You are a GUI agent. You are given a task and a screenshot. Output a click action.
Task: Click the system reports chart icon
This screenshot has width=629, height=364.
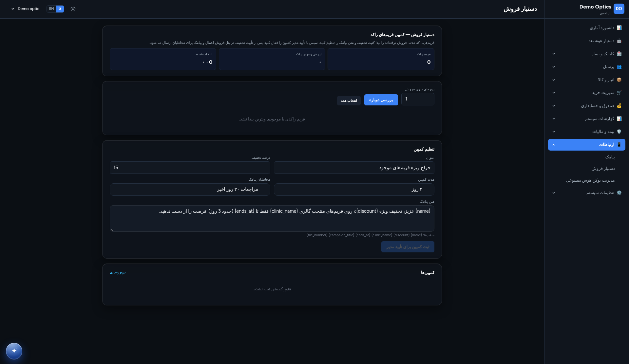[x=619, y=118]
